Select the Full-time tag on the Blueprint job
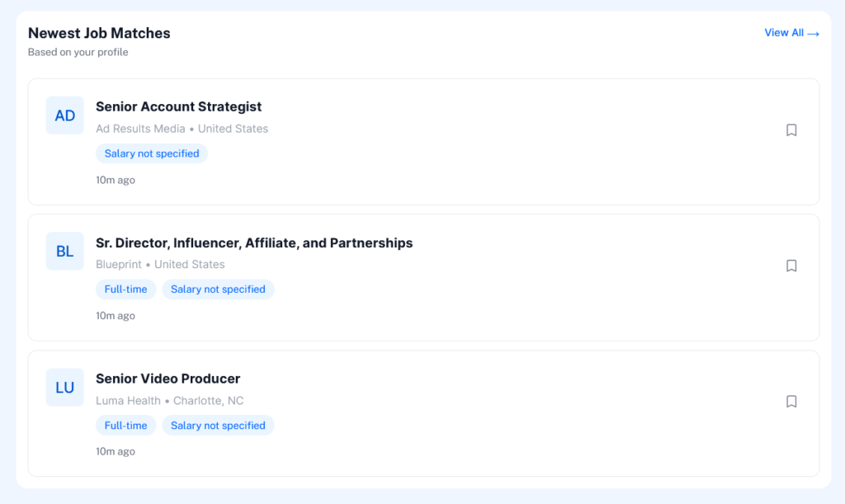845x504 pixels. (125, 289)
